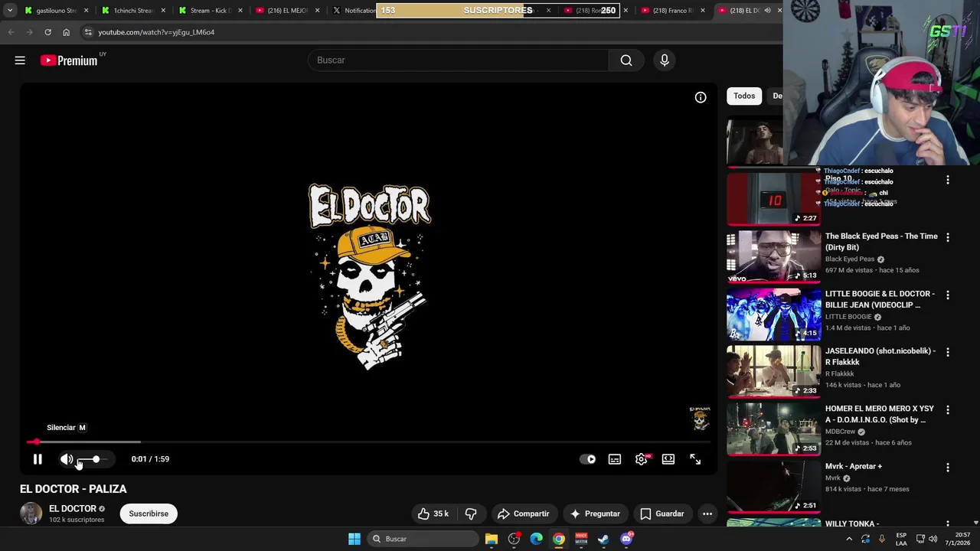This screenshot has width=980, height=551.
Task: Open Piso 10 video thumbnail
Action: coord(773,199)
